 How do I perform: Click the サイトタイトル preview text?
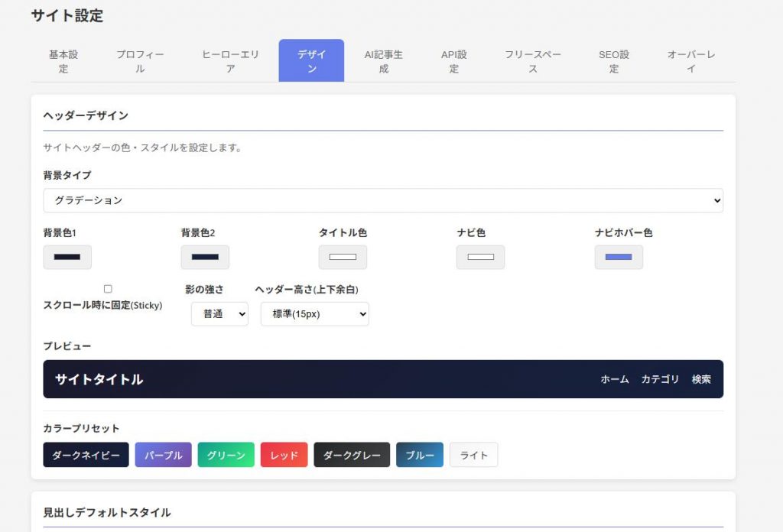tap(99, 379)
